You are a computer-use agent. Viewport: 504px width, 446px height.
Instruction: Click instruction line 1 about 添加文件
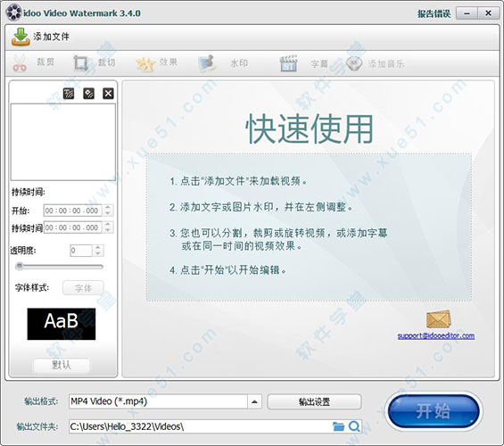pos(238,181)
